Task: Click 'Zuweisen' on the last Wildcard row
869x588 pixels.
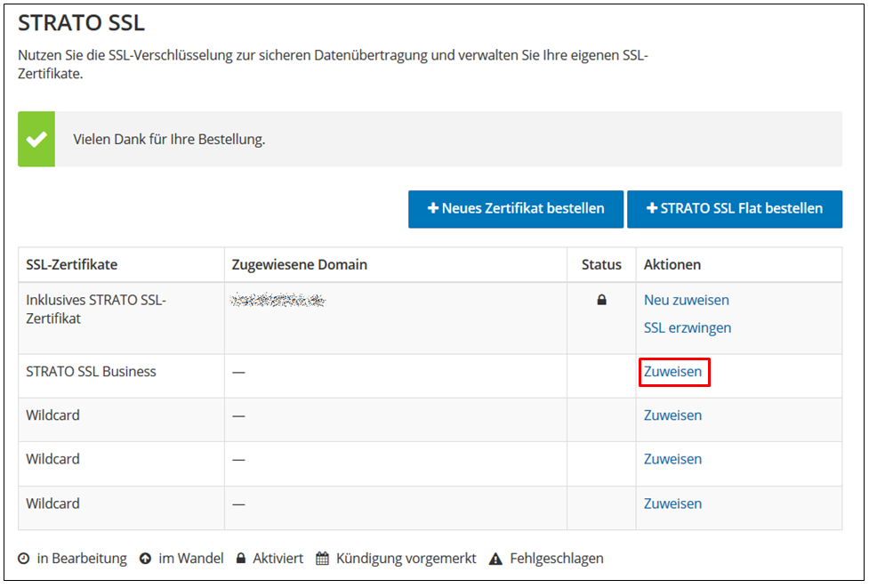Action: coord(672,503)
